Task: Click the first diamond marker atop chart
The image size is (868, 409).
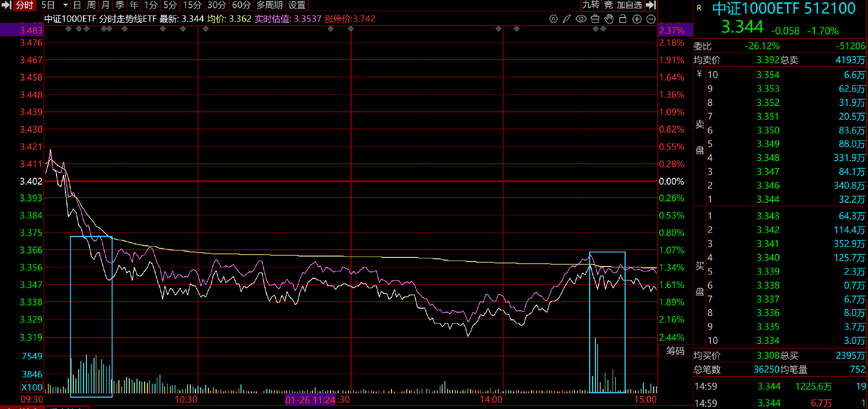Action: pos(69,29)
